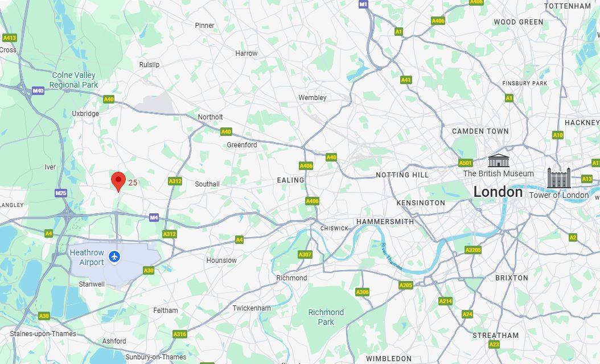Select the Tower of London icon
This screenshot has height=364, width=600.
pyautogui.click(x=558, y=178)
